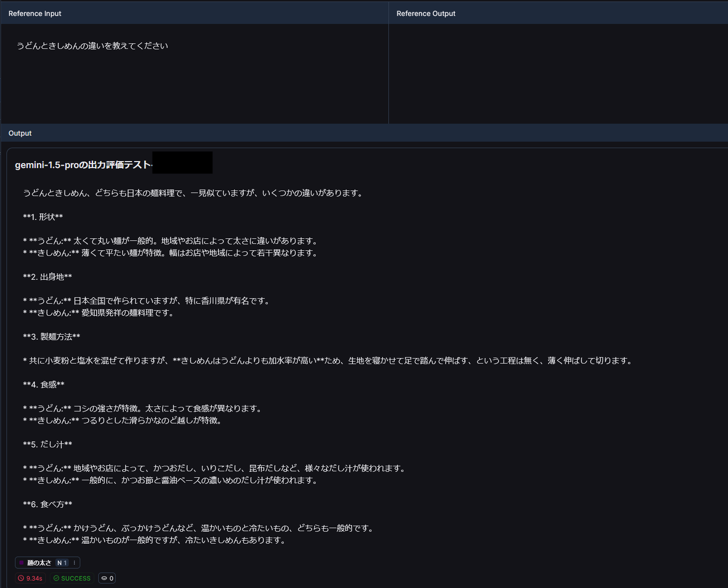
Task: Click the line 冷たいきしめんもあります
Action: [155, 540]
